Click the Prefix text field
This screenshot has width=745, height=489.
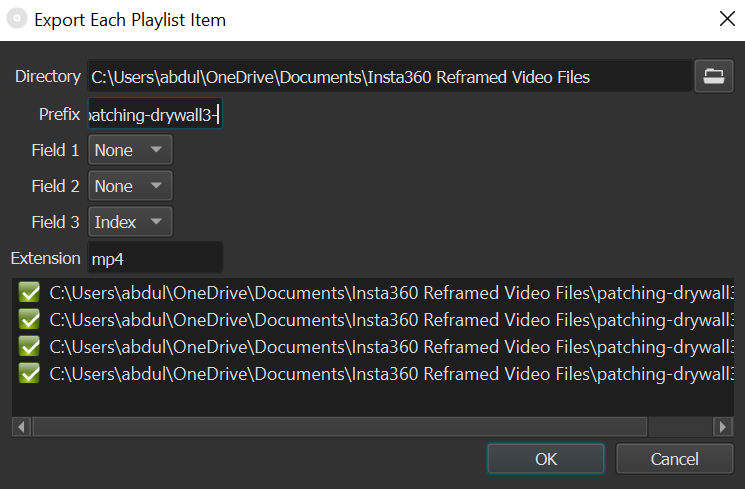point(155,114)
